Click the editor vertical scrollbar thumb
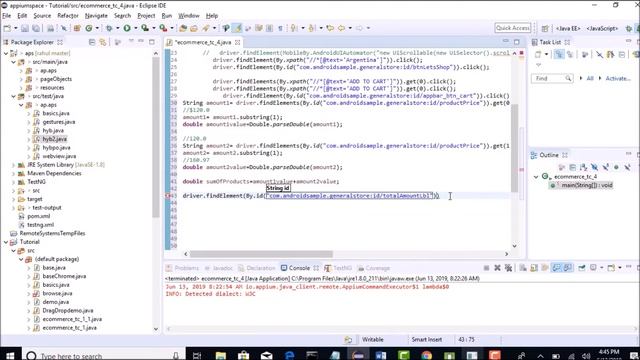The height and width of the screenshot is (360, 640). tap(514, 148)
